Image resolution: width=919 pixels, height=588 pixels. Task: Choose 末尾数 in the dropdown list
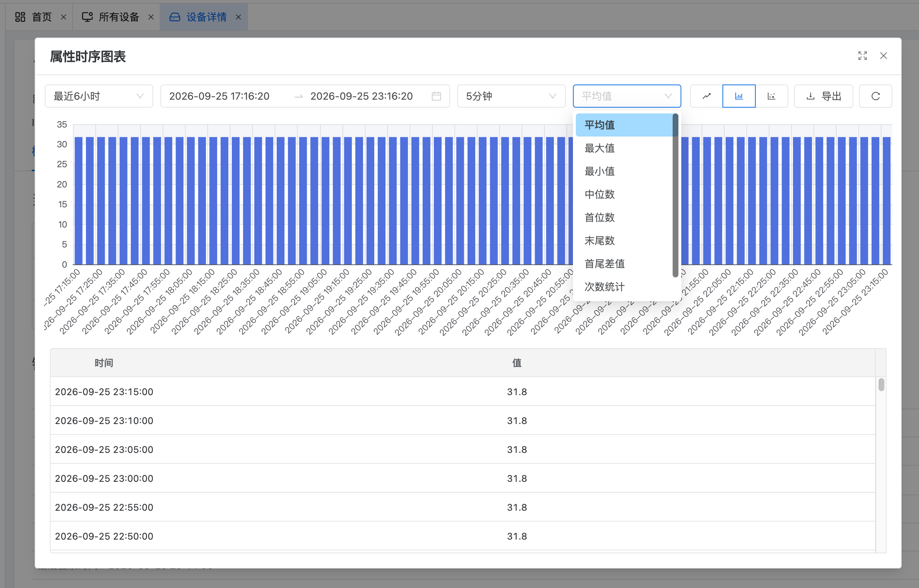(x=625, y=241)
